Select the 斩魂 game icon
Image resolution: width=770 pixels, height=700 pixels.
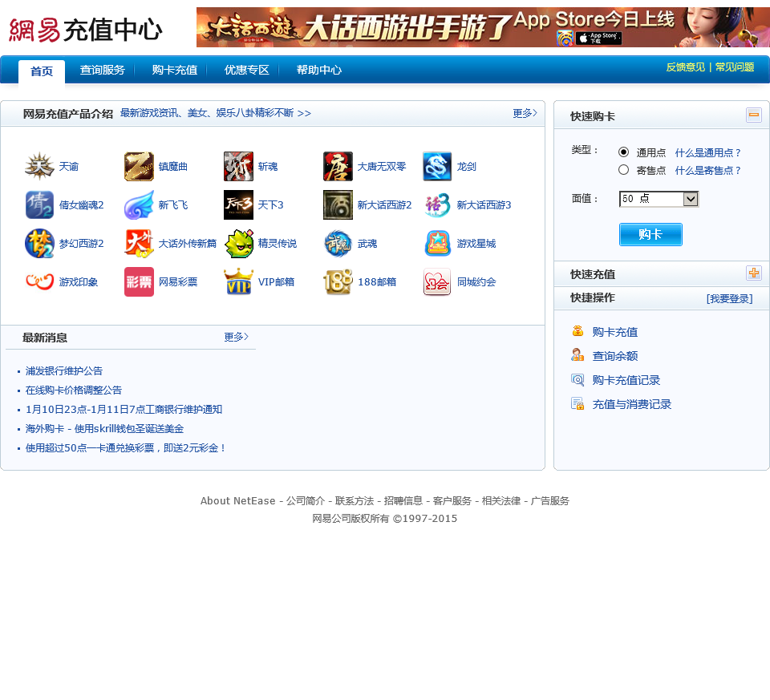tap(239, 167)
